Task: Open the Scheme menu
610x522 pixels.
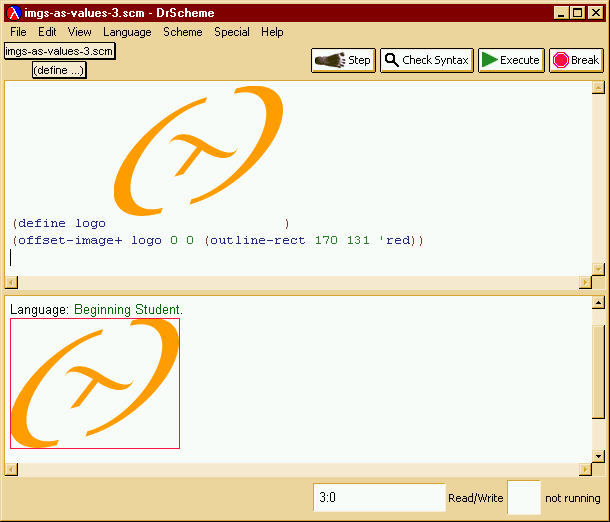Action: point(182,32)
